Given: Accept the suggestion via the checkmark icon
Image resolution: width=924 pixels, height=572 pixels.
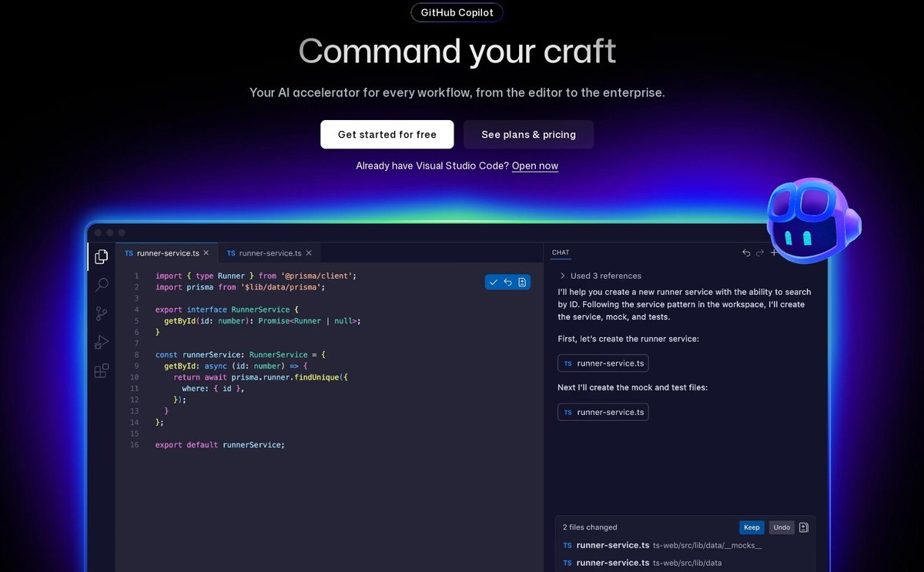Looking at the screenshot, I should [494, 282].
